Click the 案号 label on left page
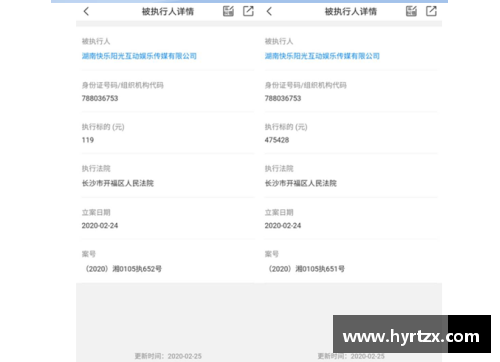The image size is (500, 362). coord(89,254)
